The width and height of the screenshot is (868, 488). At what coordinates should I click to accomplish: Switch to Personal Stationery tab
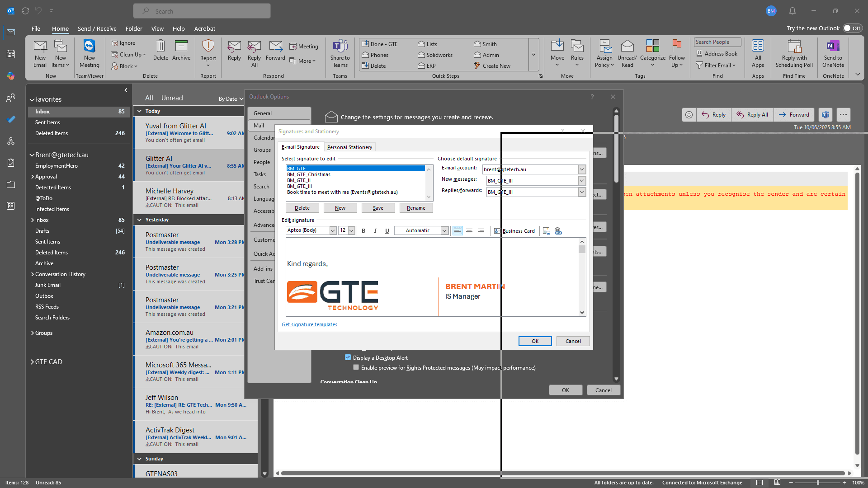coord(349,147)
